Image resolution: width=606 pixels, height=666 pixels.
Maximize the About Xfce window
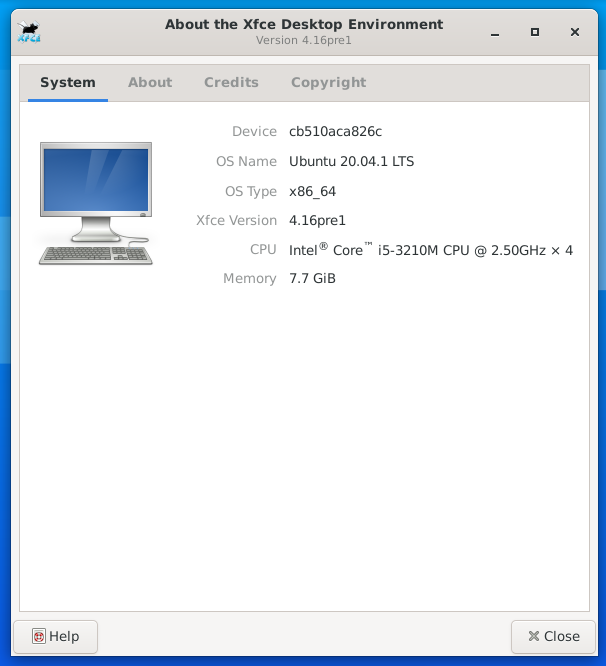[535, 32]
